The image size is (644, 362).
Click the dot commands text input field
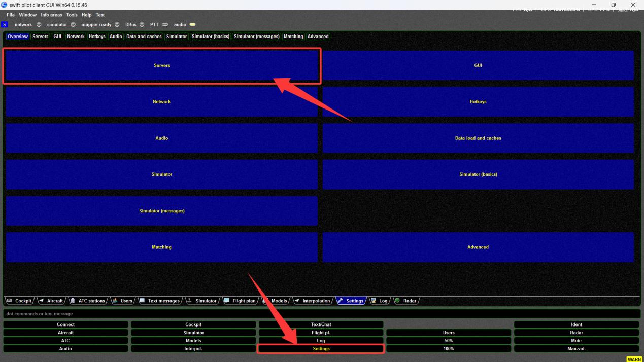(322, 314)
